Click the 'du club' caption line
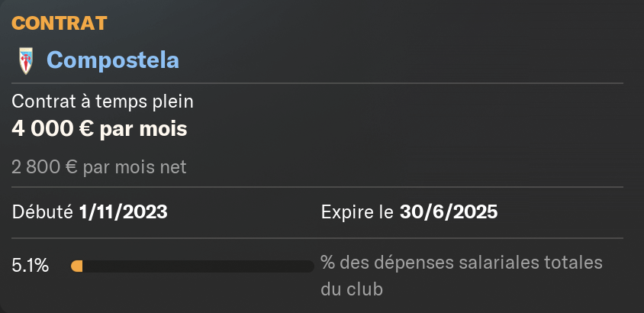Viewport: 644px width, 313px height. point(352,289)
